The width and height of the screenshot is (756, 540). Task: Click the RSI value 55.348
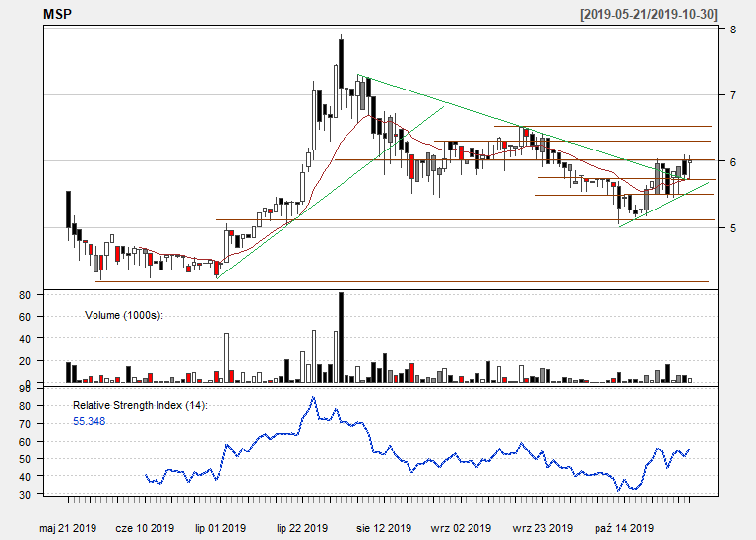coord(90,422)
